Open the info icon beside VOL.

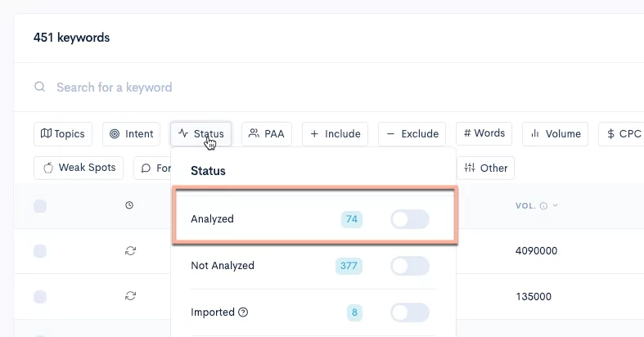click(543, 206)
